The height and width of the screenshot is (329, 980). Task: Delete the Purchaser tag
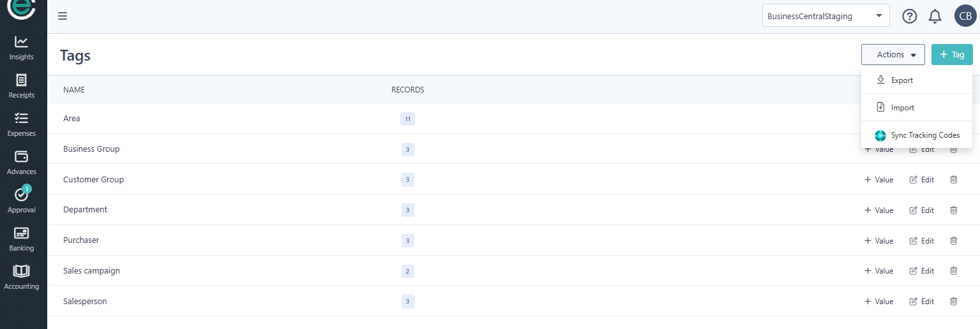(954, 241)
